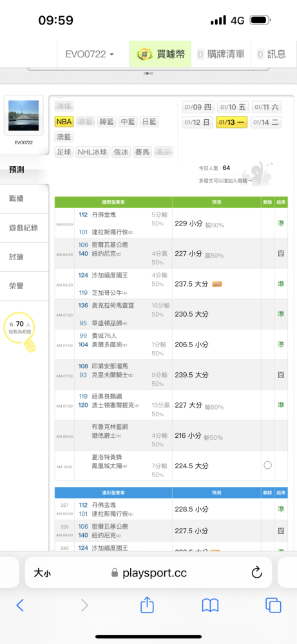The height and width of the screenshot is (644, 297).
Task: Open Safari bookmarks book icon
Action: tap(210, 605)
